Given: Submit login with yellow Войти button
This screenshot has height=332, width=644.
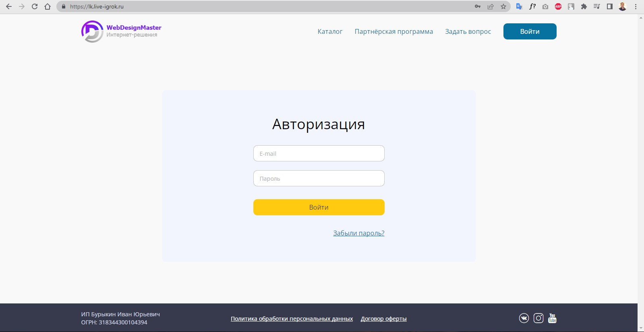Looking at the screenshot, I should click(319, 207).
